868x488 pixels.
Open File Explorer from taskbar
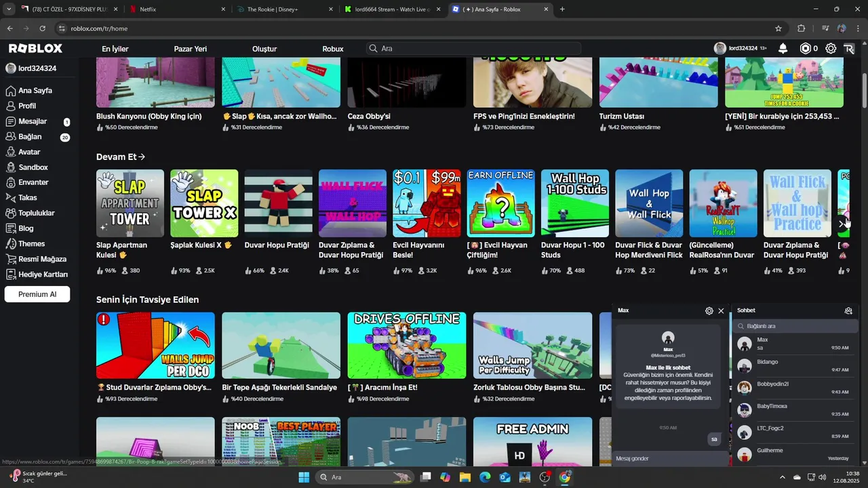point(465,477)
